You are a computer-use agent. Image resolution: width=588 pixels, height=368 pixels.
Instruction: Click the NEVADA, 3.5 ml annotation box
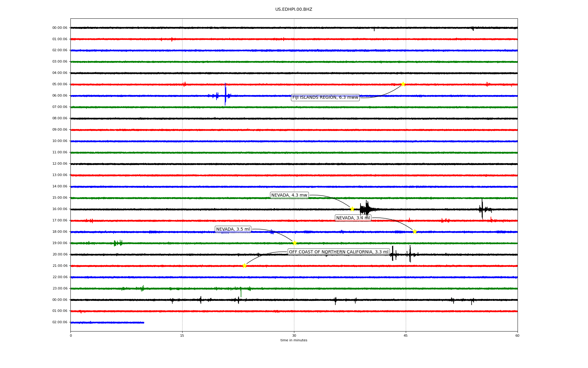pos(233,229)
